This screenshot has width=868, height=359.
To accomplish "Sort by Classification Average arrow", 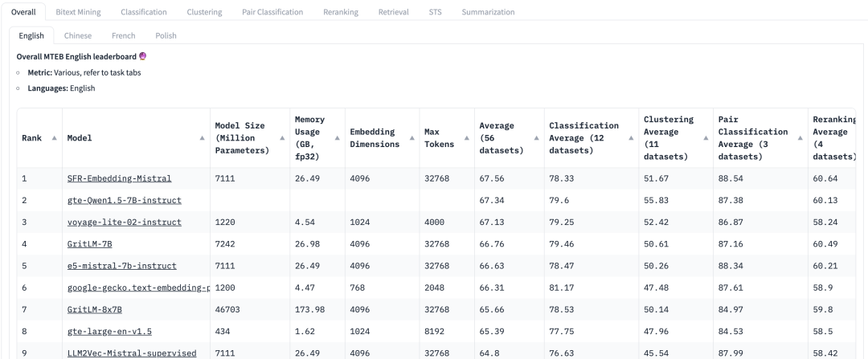I will tap(631, 138).
